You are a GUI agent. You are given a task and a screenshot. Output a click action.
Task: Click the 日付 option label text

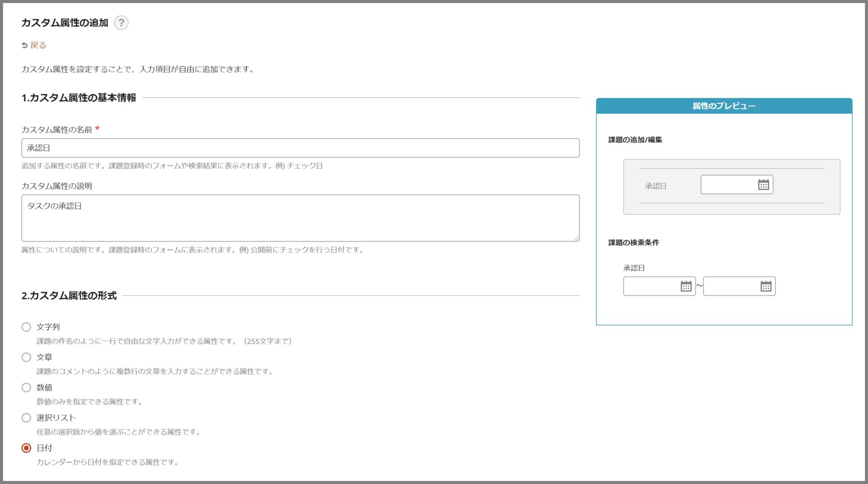(x=44, y=448)
